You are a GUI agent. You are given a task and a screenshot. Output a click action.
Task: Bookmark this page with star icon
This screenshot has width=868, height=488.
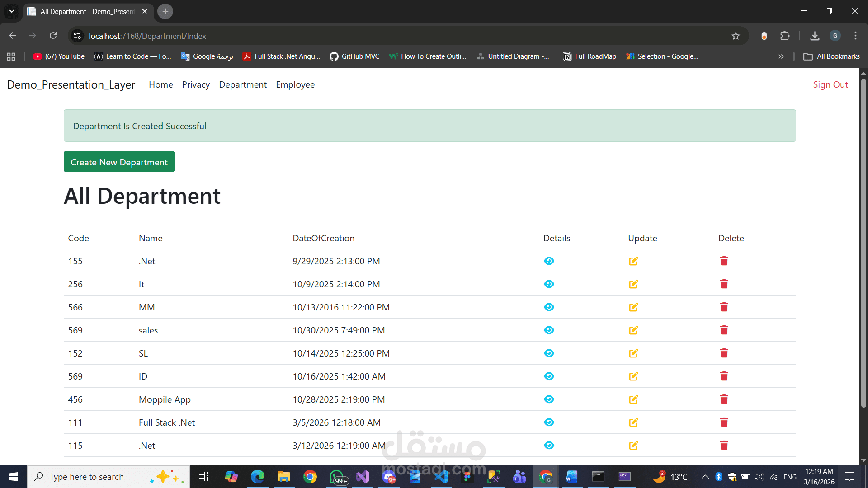pyautogui.click(x=736, y=36)
